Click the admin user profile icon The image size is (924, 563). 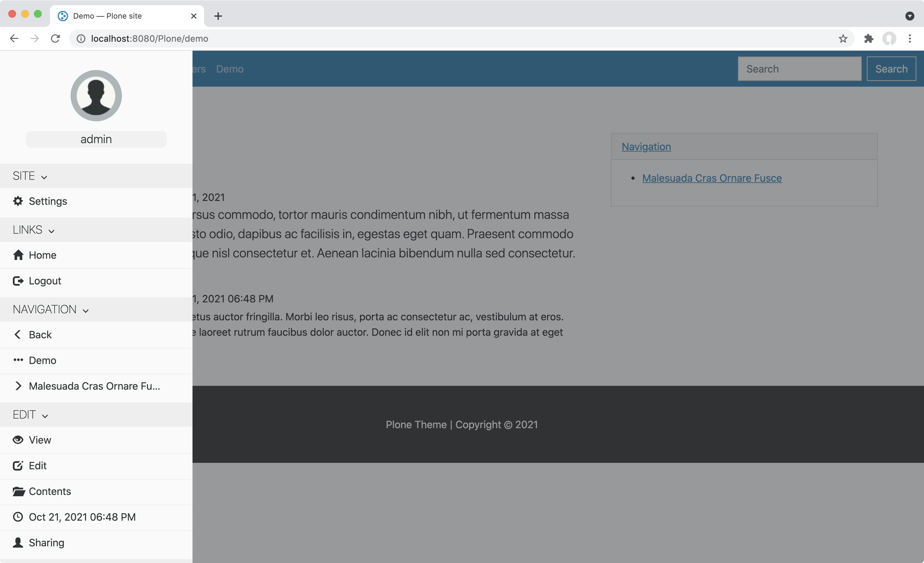tap(96, 95)
